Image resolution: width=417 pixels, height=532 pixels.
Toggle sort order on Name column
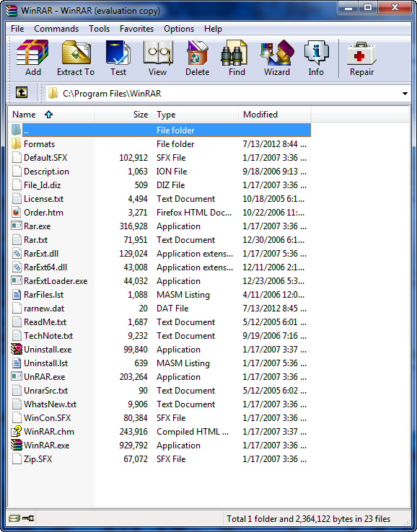pyautogui.click(x=51, y=115)
